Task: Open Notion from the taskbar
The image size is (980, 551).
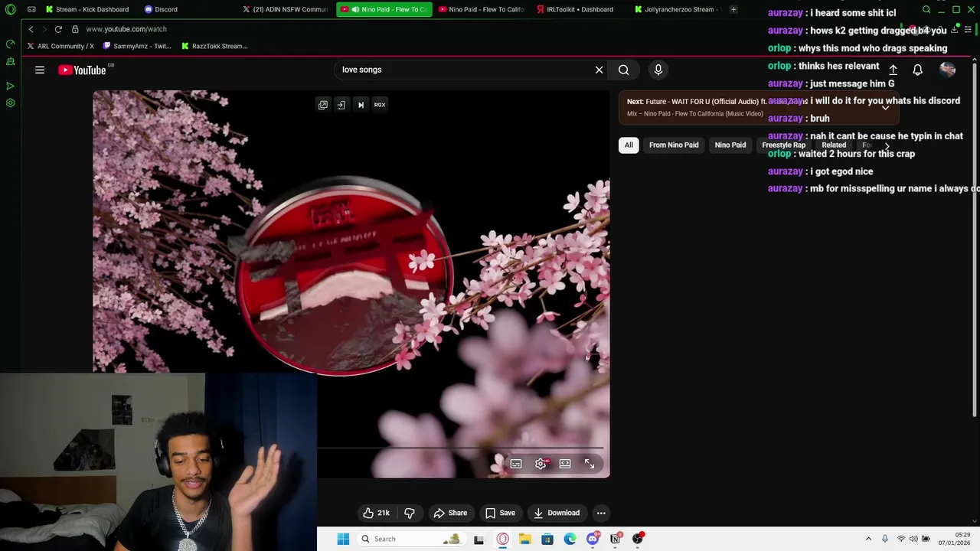Action: pyautogui.click(x=615, y=539)
